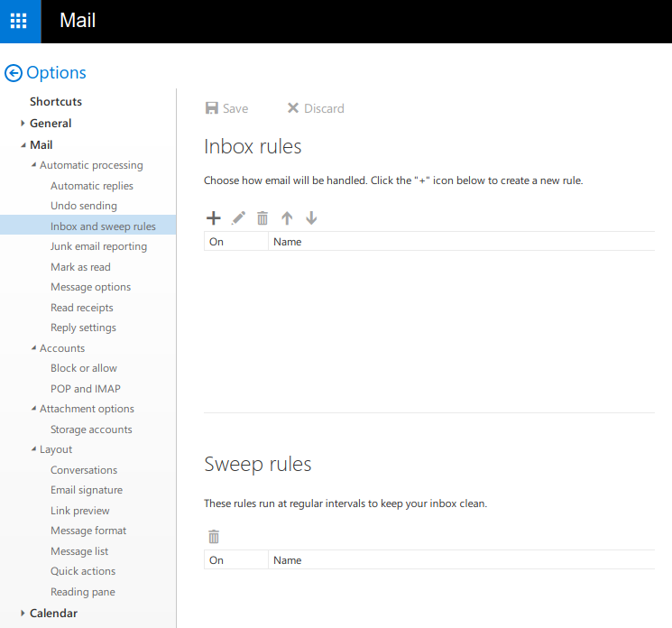Open Email signature settings
The width and height of the screenshot is (672, 628).
click(86, 490)
